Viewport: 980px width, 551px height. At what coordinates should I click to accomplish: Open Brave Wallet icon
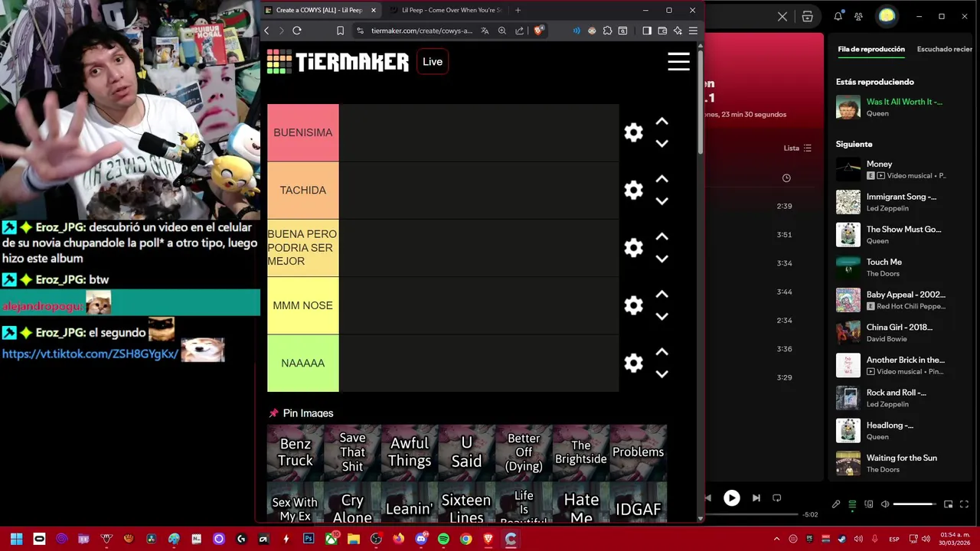coord(662,31)
